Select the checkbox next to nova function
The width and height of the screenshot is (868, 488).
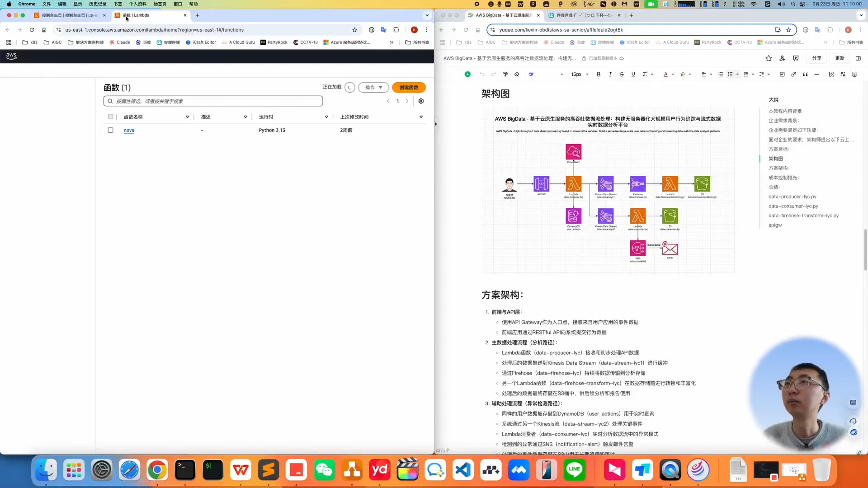pyautogui.click(x=110, y=130)
